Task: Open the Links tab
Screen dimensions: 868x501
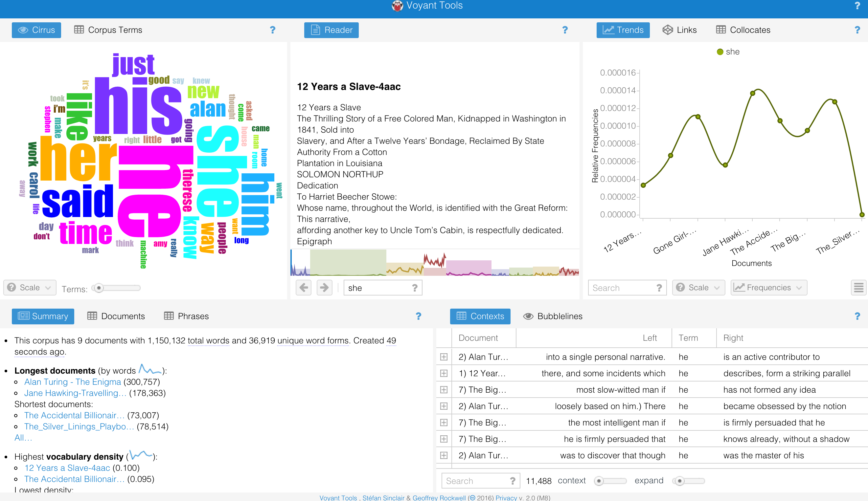Action: click(679, 30)
